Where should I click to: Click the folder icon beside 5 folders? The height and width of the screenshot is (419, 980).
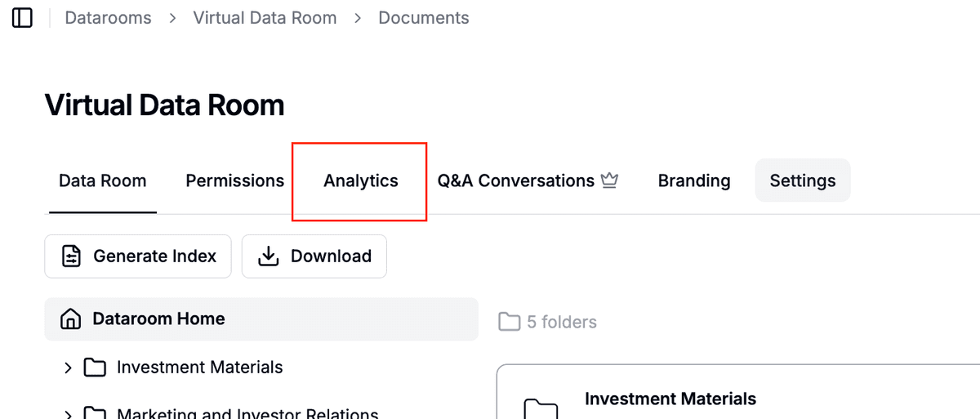click(x=510, y=322)
